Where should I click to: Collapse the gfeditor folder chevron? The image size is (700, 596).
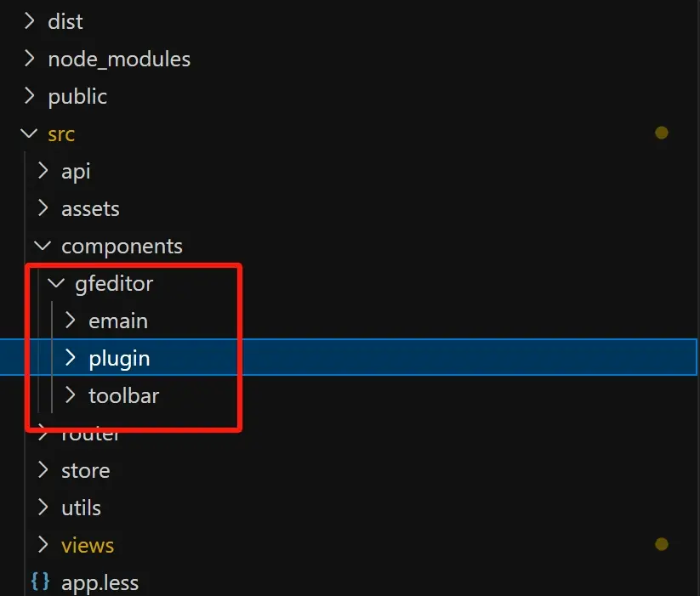56,283
